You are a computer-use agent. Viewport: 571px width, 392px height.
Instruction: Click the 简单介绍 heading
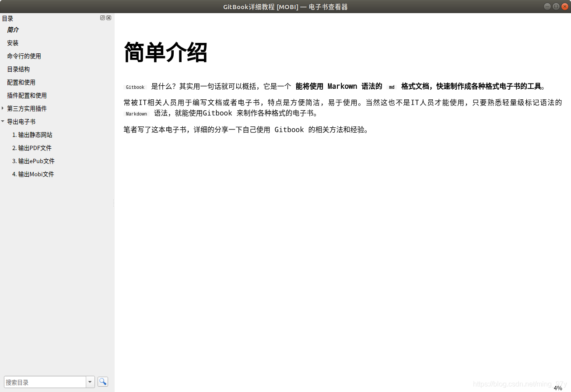[165, 52]
